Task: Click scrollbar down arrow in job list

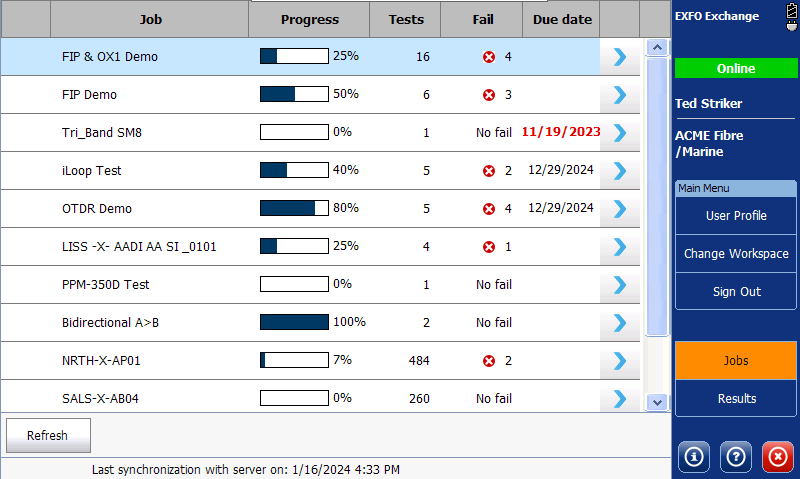Action: [657, 401]
